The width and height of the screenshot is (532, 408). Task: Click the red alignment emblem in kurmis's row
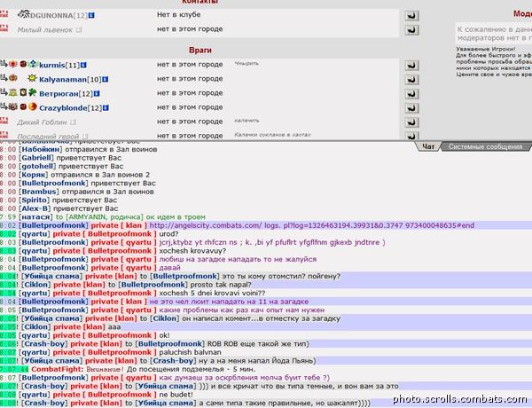(x=13, y=64)
